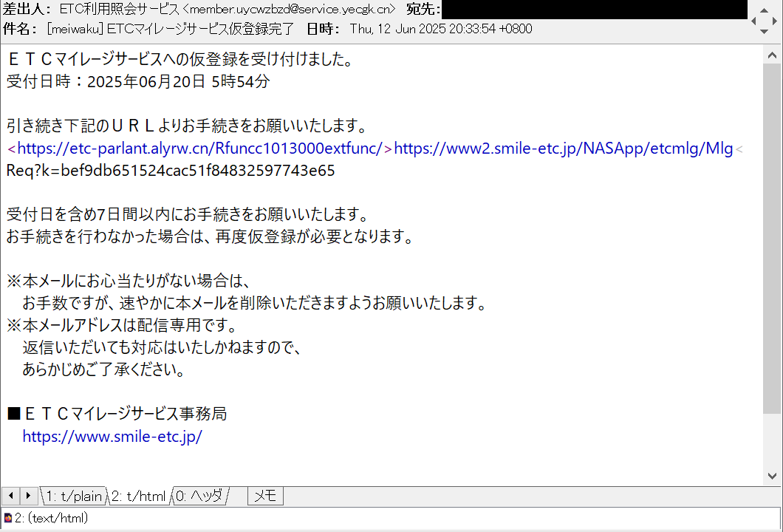Click the header pane down arrow
This screenshot has height=532, width=783.
(x=764, y=32)
